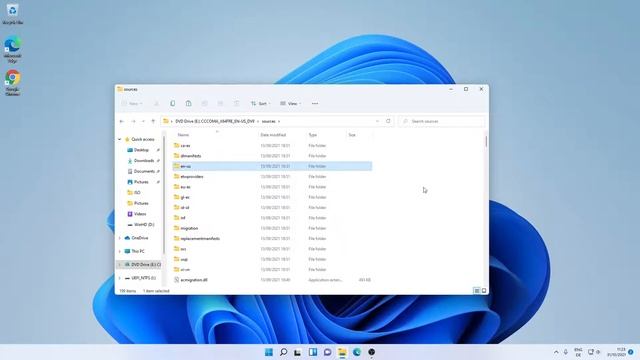Open network and volume quick settings
This screenshot has width=640, height=360.
coord(594,352)
